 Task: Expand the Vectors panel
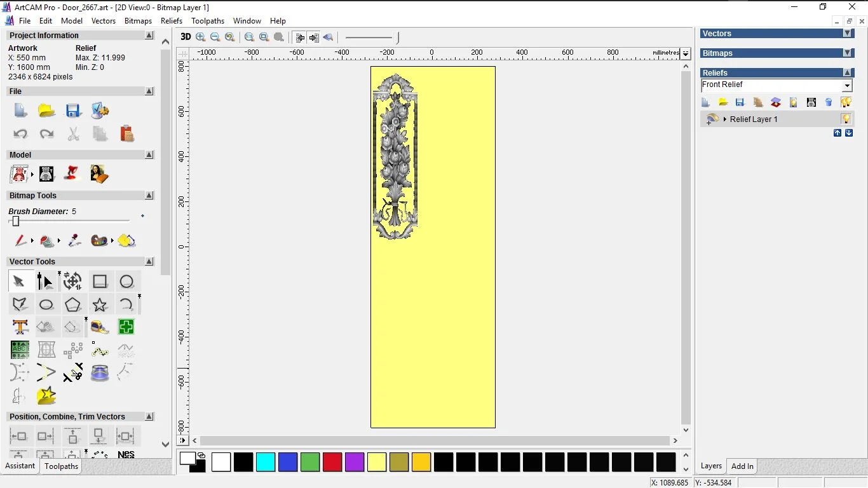pos(847,34)
